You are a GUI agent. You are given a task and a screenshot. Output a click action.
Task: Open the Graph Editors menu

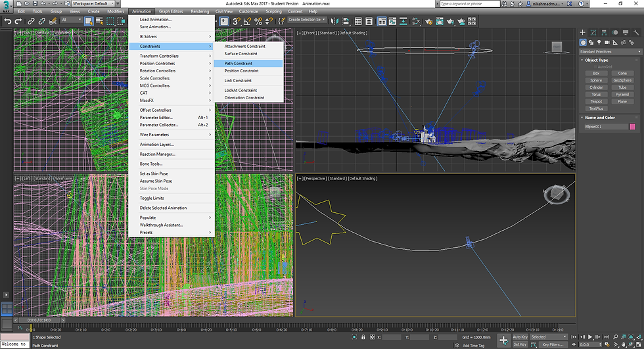[171, 11]
